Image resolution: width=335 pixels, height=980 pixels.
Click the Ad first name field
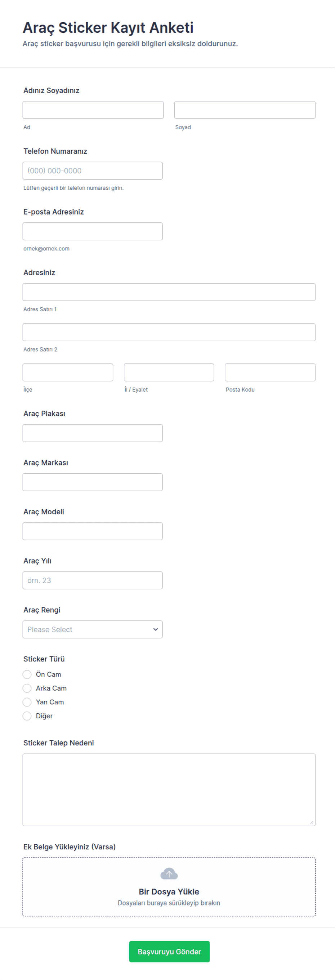click(93, 110)
